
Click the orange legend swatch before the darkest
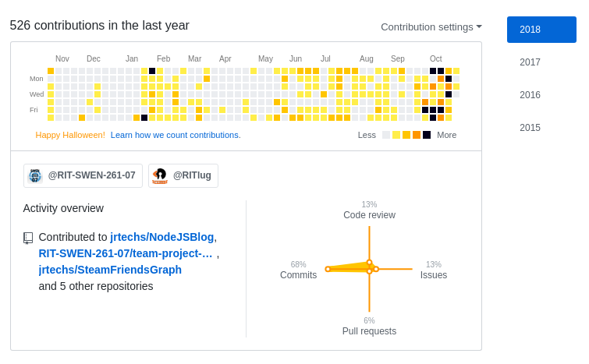417,135
